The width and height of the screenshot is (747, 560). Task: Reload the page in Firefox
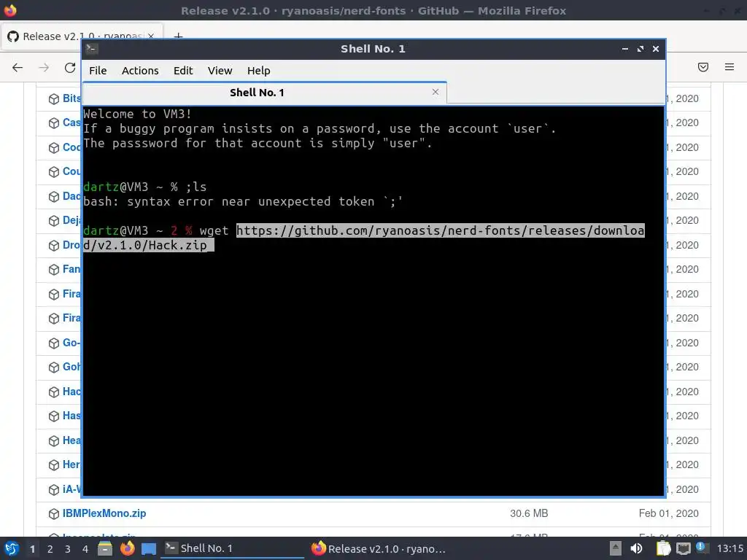coord(70,68)
